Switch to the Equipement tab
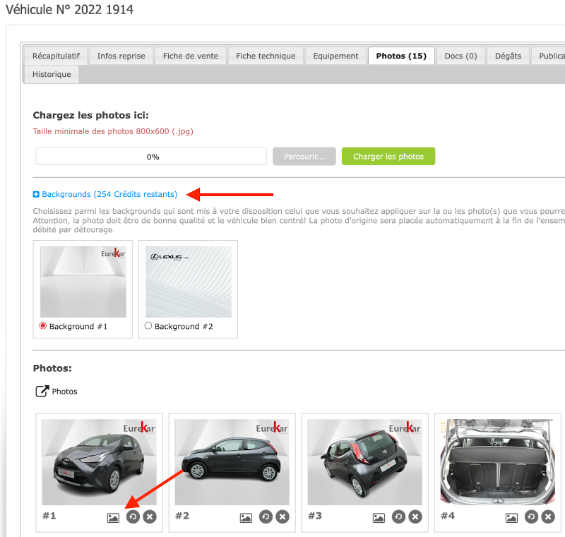 [x=335, y=56]
